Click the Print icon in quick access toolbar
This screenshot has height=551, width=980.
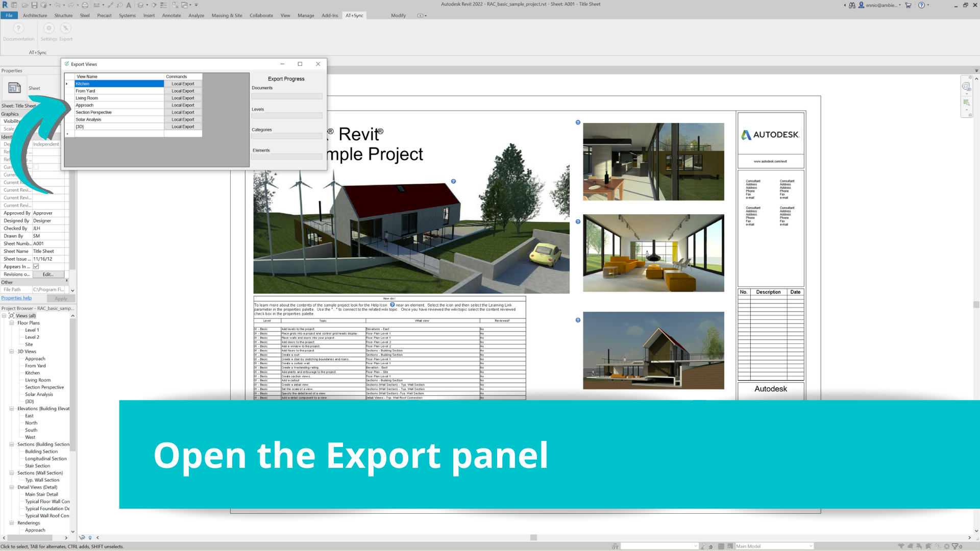tap(85, 5)
